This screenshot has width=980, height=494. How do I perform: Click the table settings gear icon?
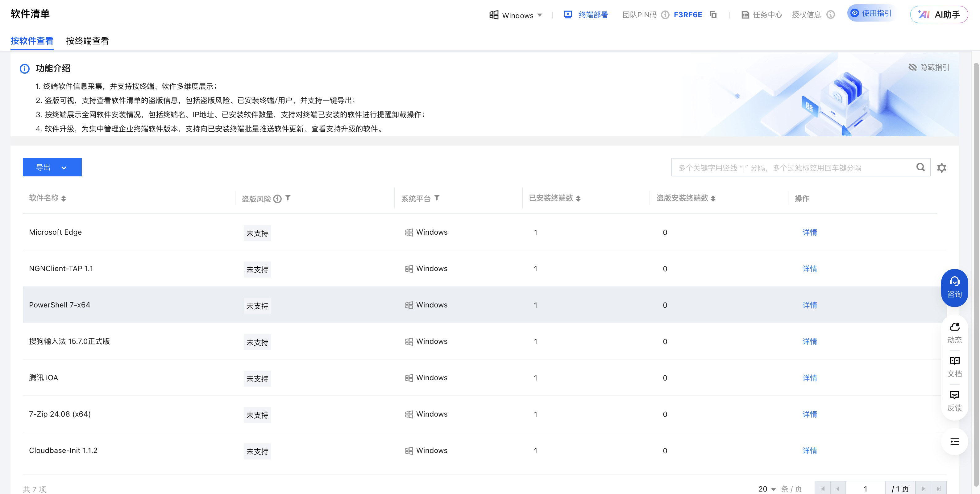(x=941, y=168)
